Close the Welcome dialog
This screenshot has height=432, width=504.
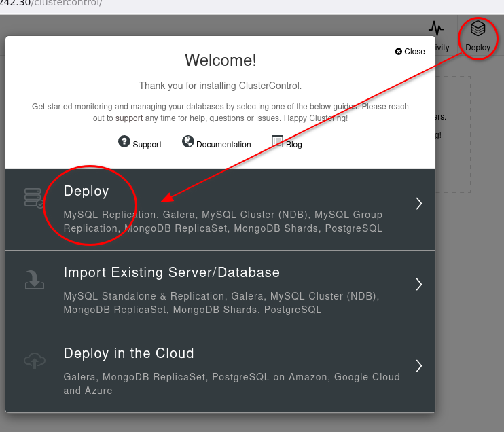tap(410, 52)
